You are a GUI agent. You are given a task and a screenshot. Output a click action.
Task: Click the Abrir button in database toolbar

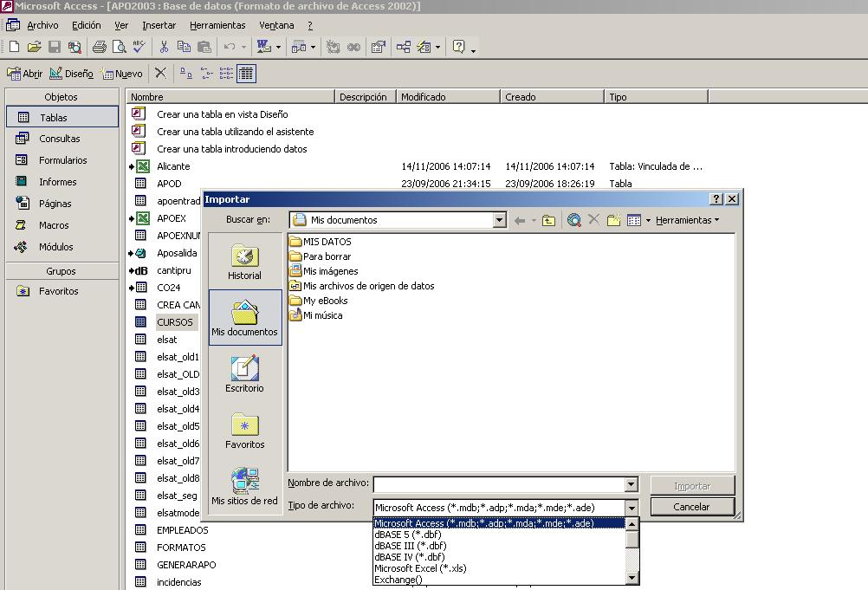25,74
